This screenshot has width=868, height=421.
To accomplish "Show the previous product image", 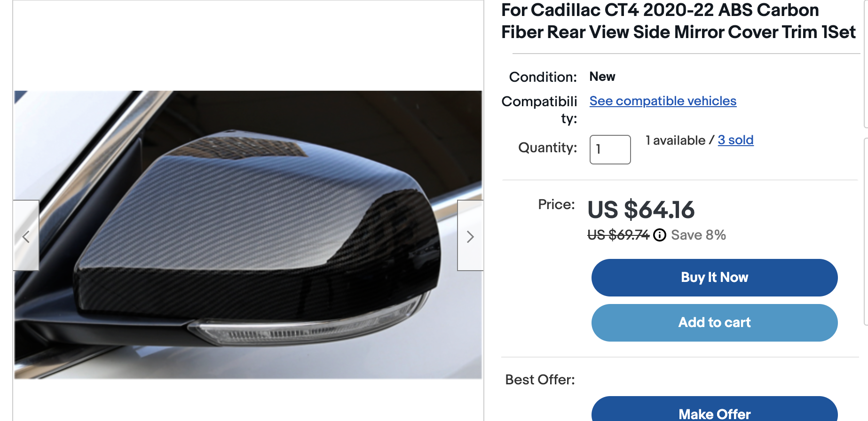I will (26, 236).
